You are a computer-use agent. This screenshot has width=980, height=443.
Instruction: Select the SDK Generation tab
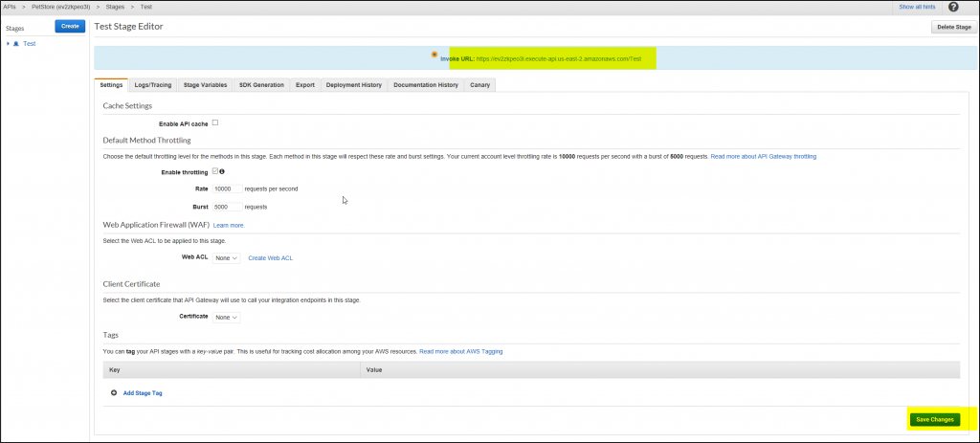coord(261,85)
